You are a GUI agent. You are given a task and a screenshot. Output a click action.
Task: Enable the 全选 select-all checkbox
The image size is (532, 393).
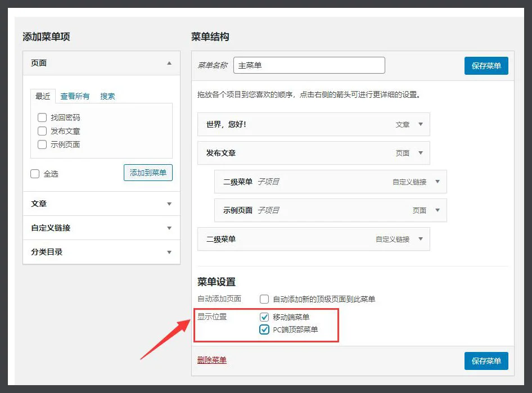[35, 174]
